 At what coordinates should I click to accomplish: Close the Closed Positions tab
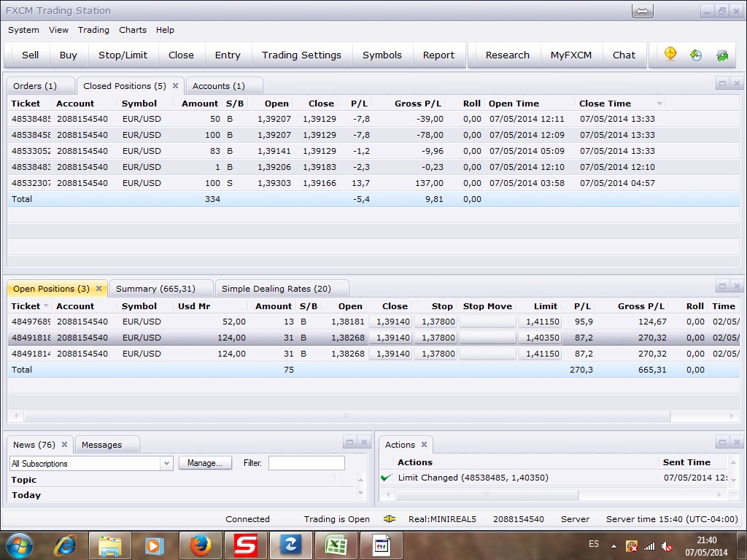(x=175, y=86)
